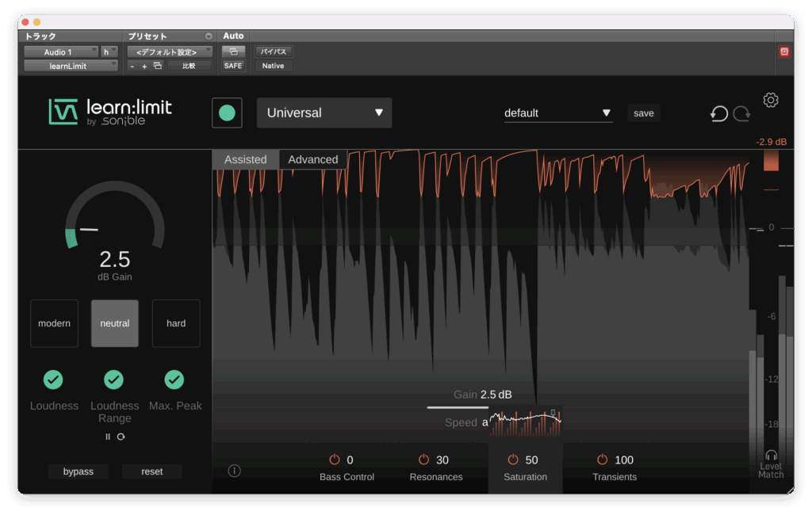This screenshot has width=812, height=515.
Task: Toggle the Resonances power icon
Action: [x=423, y=460]
